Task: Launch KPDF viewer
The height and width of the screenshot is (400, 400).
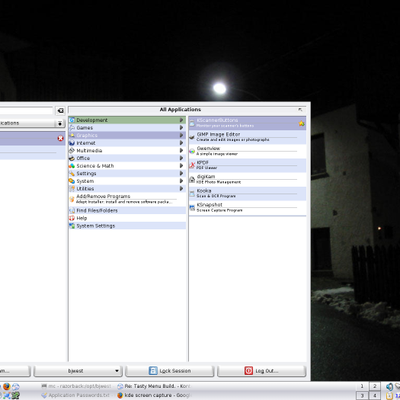Action: pos(247,165)
